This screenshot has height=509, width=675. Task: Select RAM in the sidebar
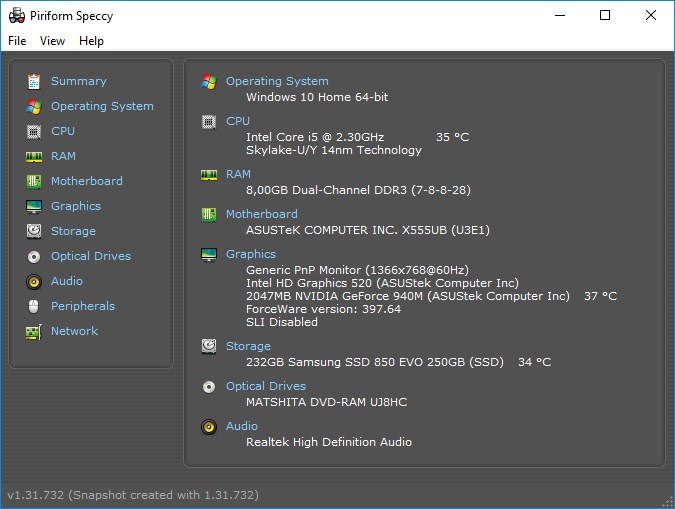63,156
